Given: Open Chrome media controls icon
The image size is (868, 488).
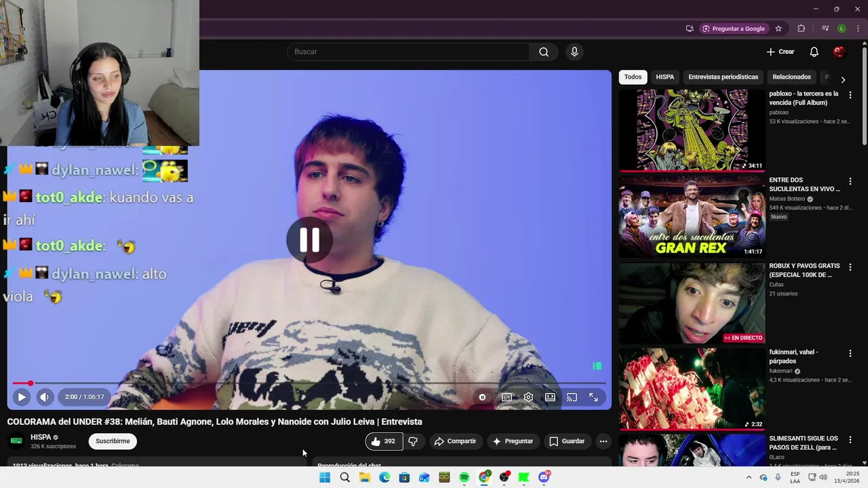Looking at the screenshot, I should [x=825, y=28].
